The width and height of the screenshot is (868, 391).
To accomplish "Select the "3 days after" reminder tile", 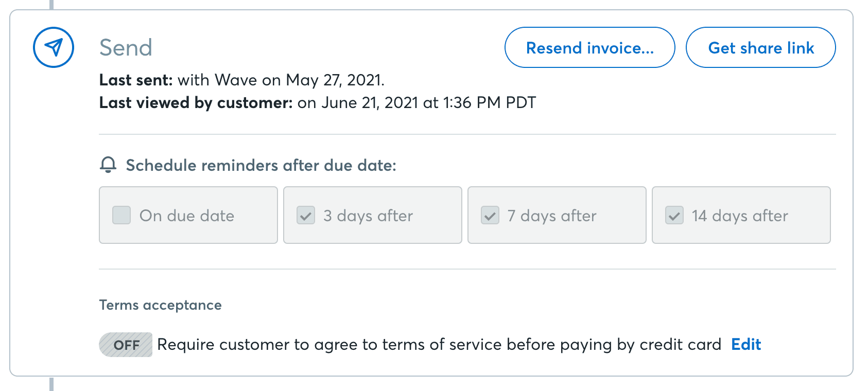I will [x=372, y=216].
